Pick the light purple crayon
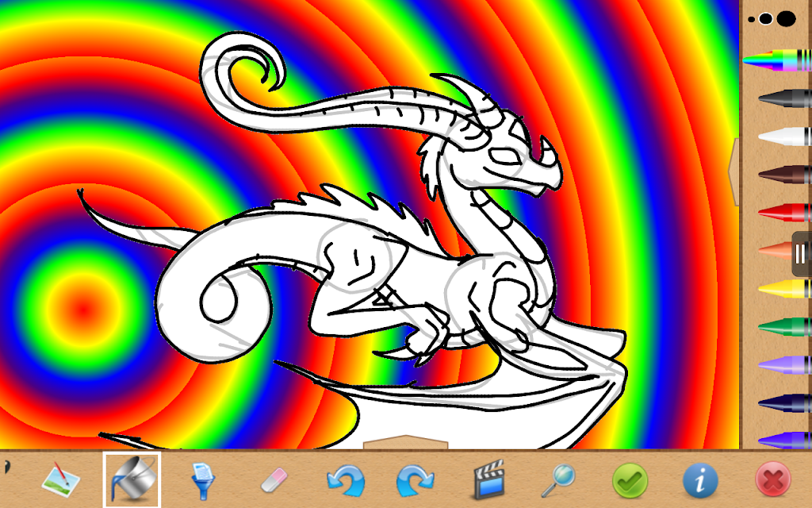The image size is (812, 508). [x=785, y=365]
